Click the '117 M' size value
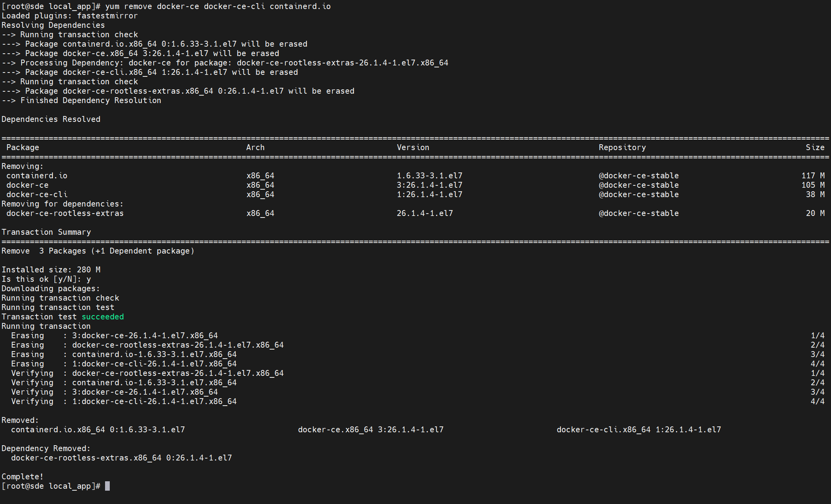 (813, 176)
